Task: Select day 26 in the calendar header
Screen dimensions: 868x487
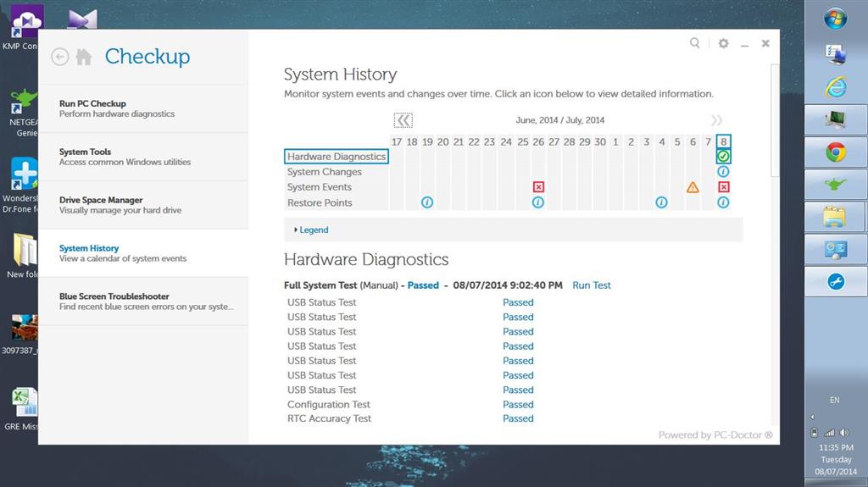Action: click(538, 141)
